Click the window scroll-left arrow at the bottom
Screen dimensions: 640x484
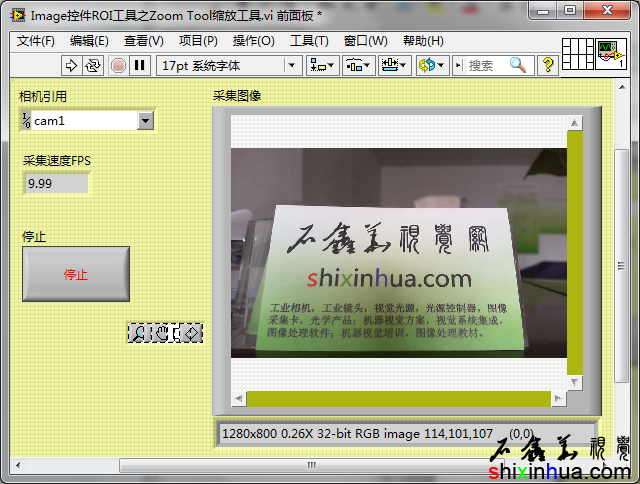tap(18, 465)
